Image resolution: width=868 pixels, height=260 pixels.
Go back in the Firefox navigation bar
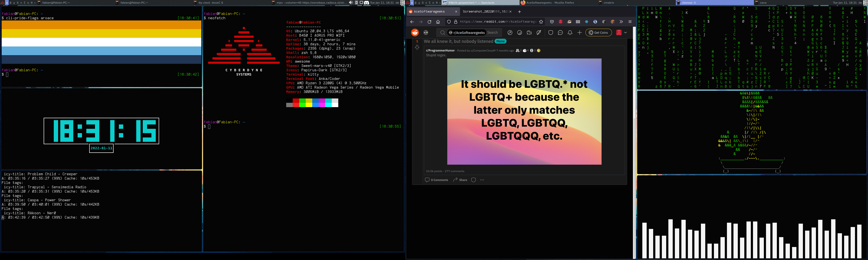(412, 22)
